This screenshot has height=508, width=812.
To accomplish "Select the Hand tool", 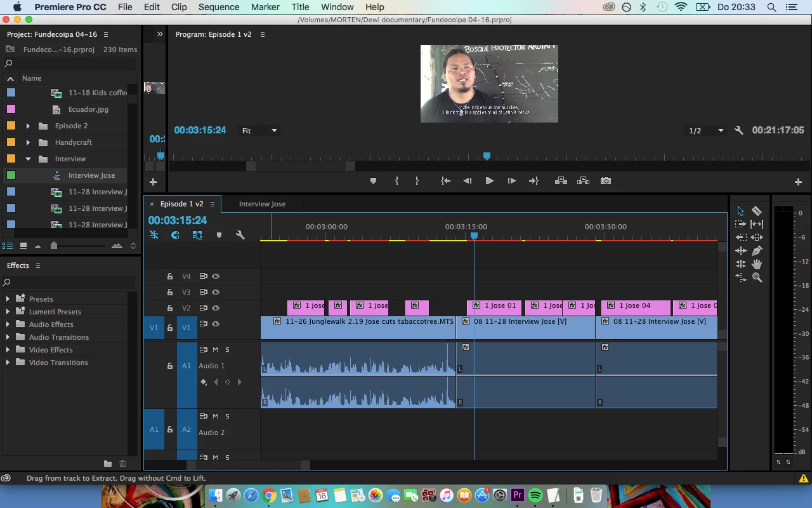I will click(x=757, y=264).
